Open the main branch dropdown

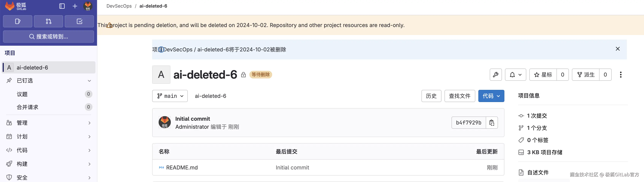click(170, 96)
